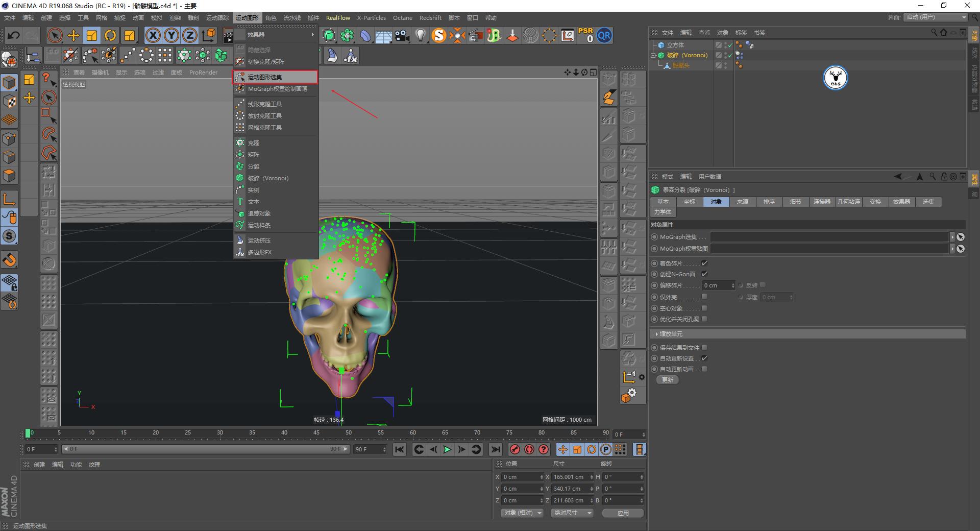Switch to the 坐标 tab in attributes

(690, 202)
